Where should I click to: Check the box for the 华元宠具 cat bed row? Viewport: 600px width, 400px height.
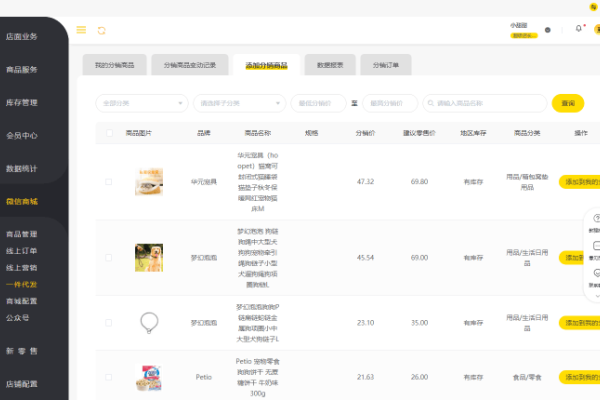(x=109, y=182)
